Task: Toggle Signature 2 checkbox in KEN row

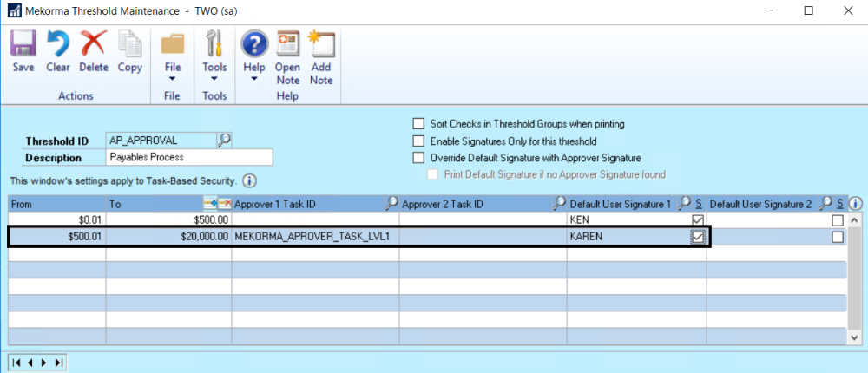Action: tap(838, 220)
